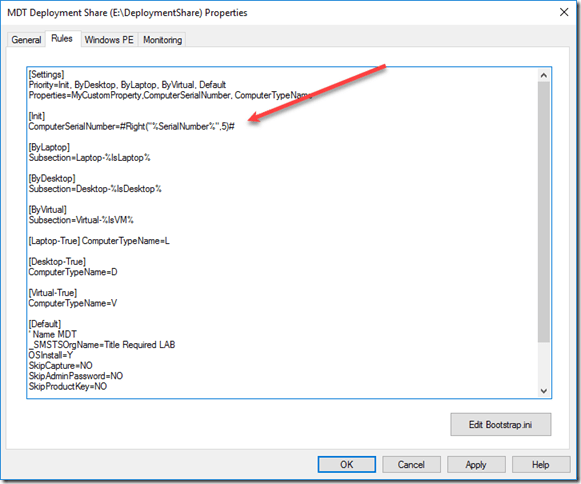The height and width of the screenshot is (484, 581).
Task: Click the Priority=Init line
Action: click(127, 84)
